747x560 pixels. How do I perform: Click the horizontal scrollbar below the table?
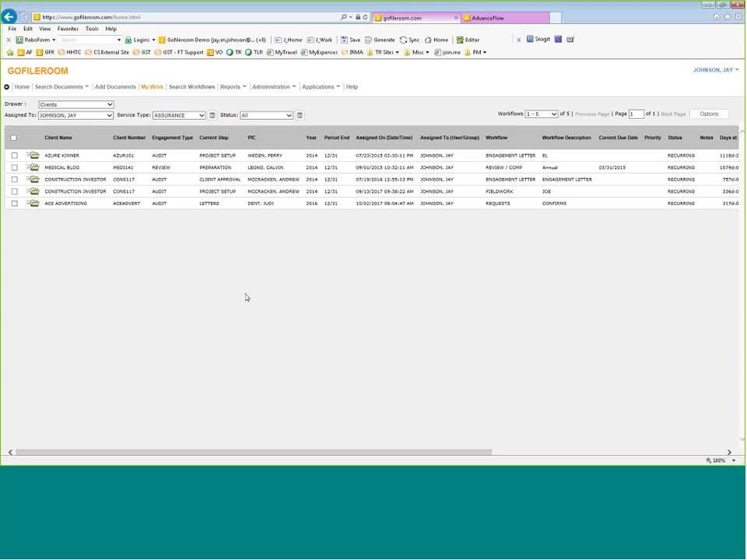253,452
